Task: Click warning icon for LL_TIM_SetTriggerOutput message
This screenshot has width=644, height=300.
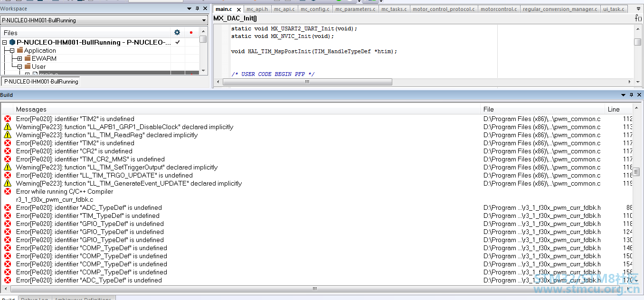Action: pos(8,167)
